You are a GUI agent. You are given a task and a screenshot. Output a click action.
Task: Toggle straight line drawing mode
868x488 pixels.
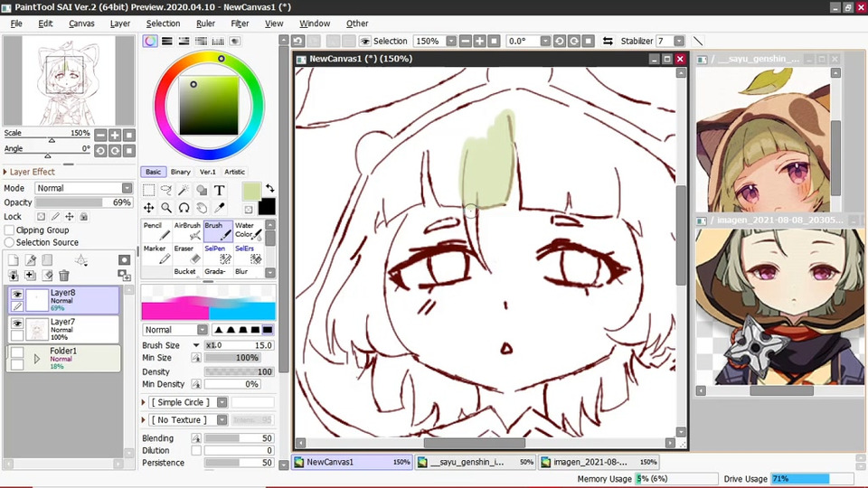tap(698, 41)
